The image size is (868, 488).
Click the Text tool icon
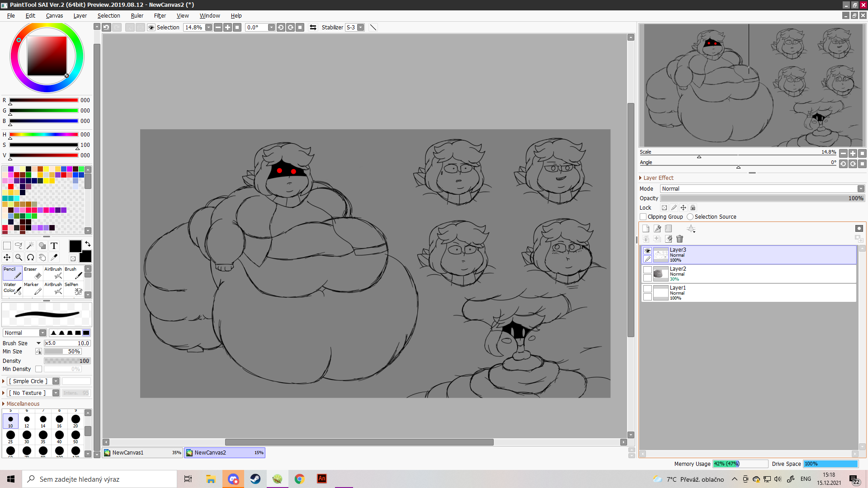54,245
